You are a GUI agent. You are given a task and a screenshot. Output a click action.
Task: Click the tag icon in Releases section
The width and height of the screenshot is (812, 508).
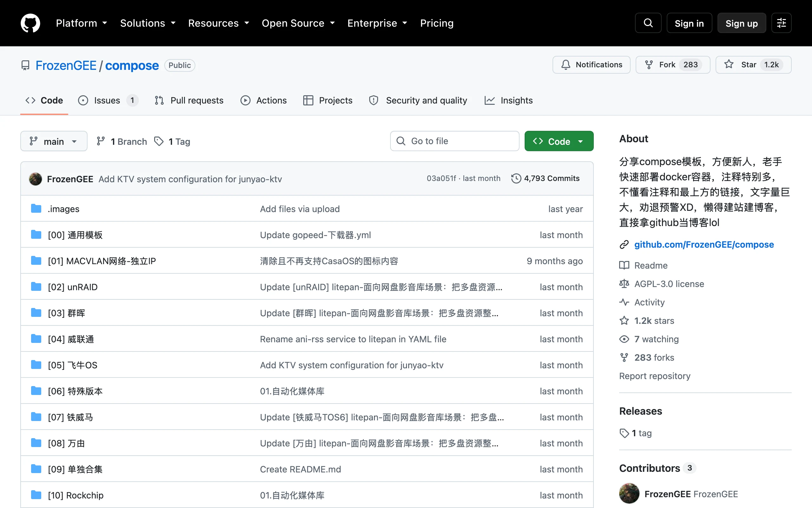(x=624, y=433)
